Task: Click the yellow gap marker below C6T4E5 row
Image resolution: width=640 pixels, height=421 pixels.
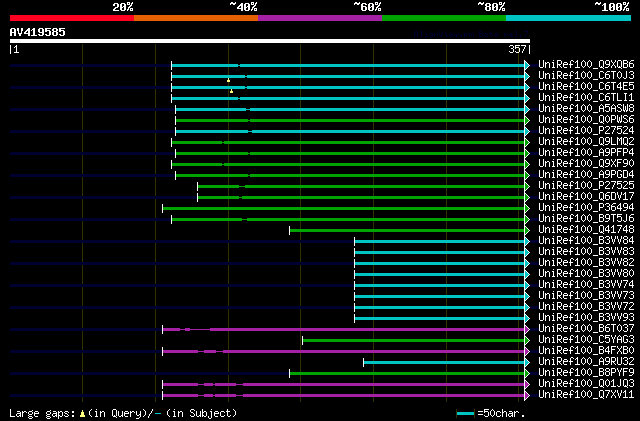Action: 231,91
